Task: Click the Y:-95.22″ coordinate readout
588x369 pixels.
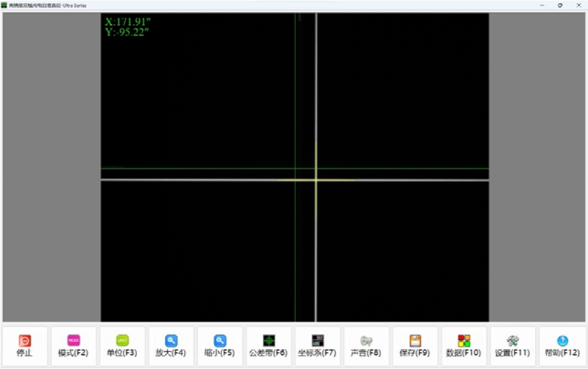Action: pos(128,32)
